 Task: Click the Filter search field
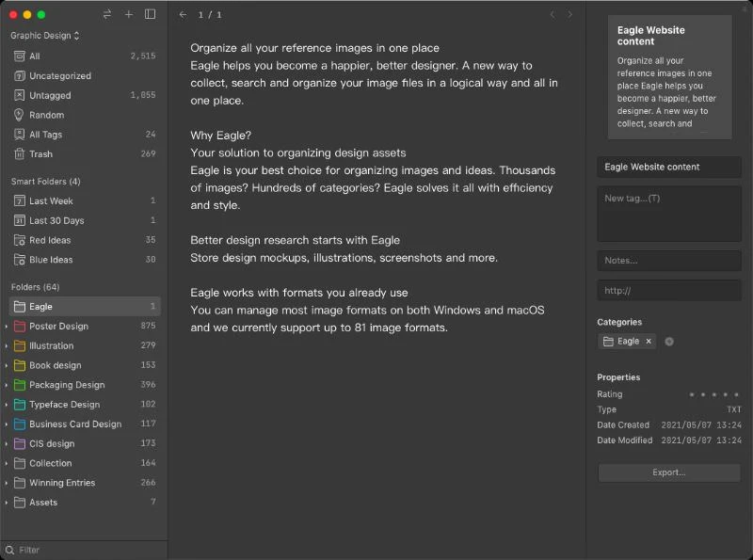tap(85, 550)
